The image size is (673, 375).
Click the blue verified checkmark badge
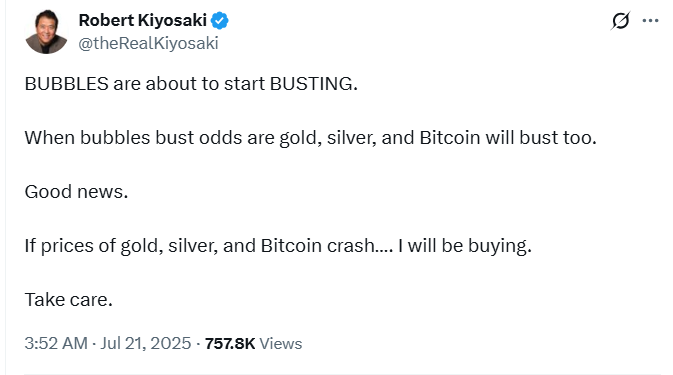219,21
